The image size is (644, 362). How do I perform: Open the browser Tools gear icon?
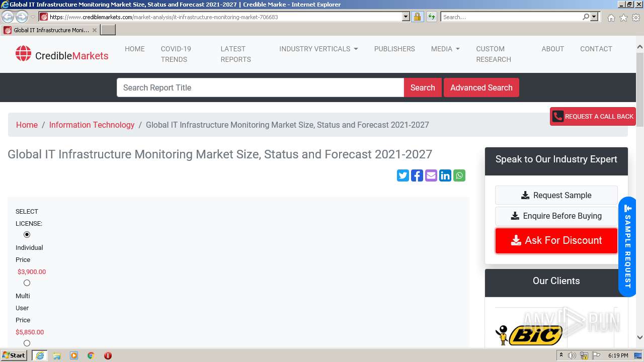pos(636,18)
